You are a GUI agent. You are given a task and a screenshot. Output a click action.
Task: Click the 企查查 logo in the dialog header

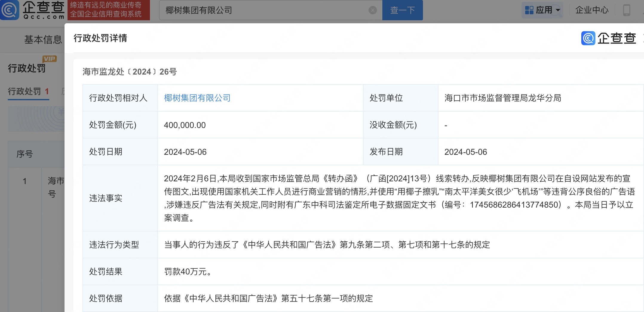point(608,38)
